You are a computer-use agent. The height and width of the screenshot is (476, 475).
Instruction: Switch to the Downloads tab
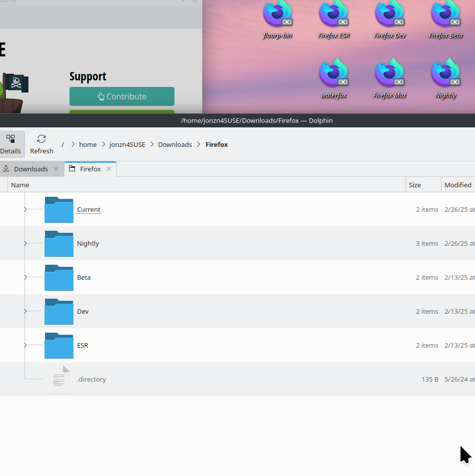[x=30, y=169]
